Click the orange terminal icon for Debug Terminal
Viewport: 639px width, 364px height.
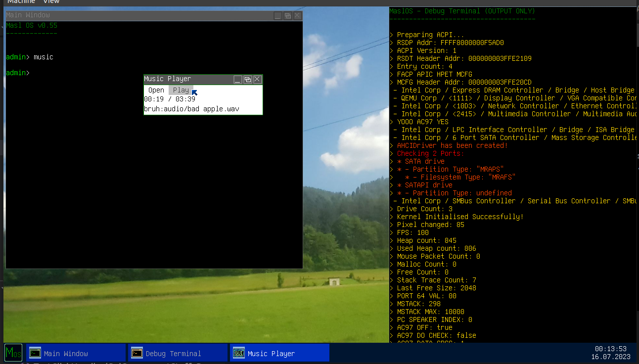pos(137,353)
